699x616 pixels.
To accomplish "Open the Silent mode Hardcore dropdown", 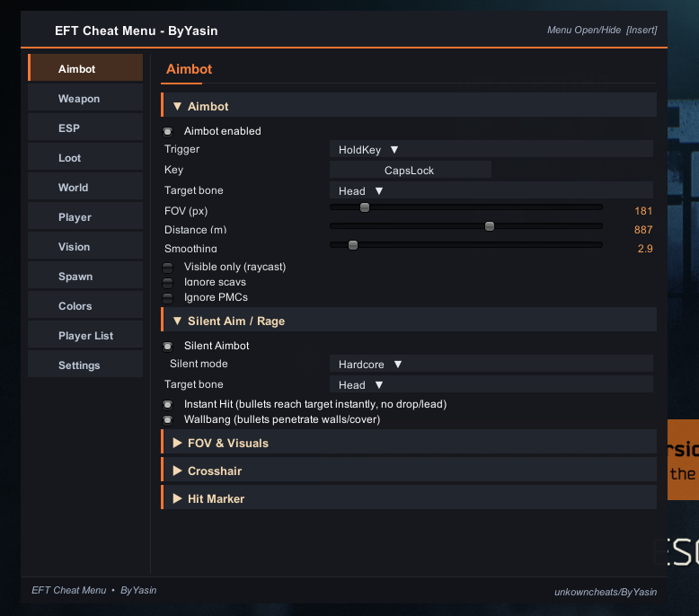I will [491, 364].
